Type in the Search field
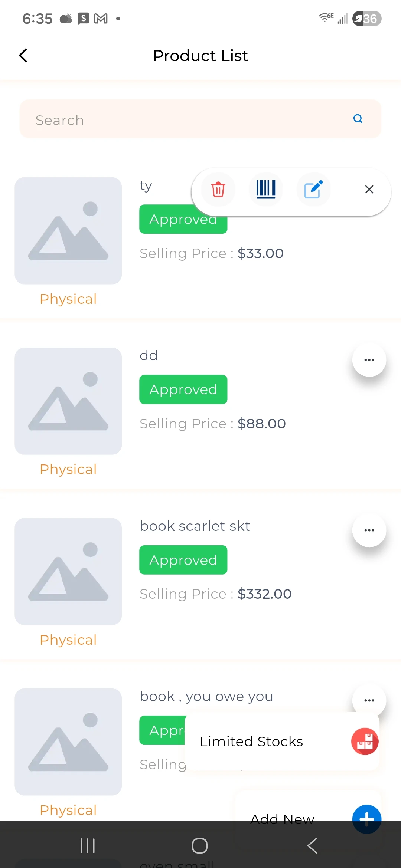Viewport: 401px width, 868px height. click(x=186, y=120)
